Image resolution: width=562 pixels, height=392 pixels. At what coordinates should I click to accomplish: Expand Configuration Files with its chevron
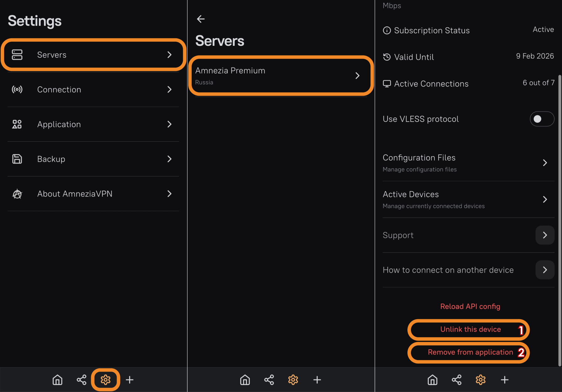pyautogui.click(x=545, y=163)
